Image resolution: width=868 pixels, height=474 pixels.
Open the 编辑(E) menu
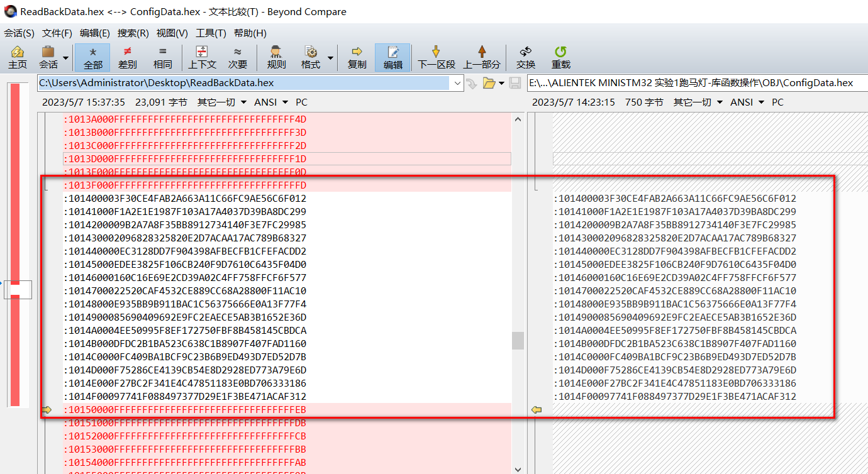point(95,33)
